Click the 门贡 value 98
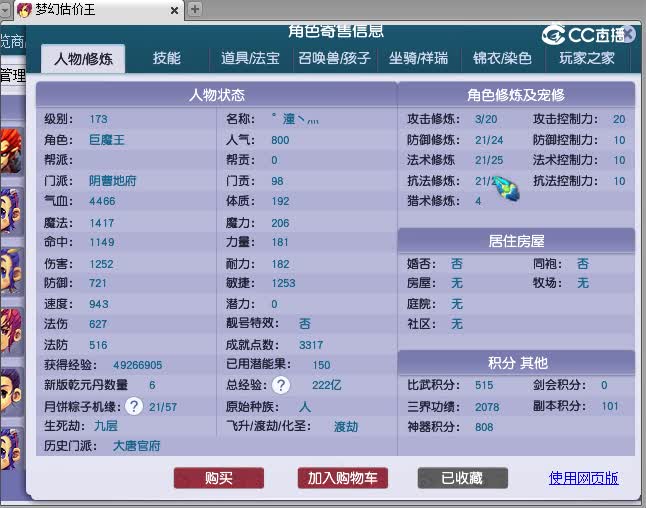Viewport: 646px width, 508px height. coord(277,181)
